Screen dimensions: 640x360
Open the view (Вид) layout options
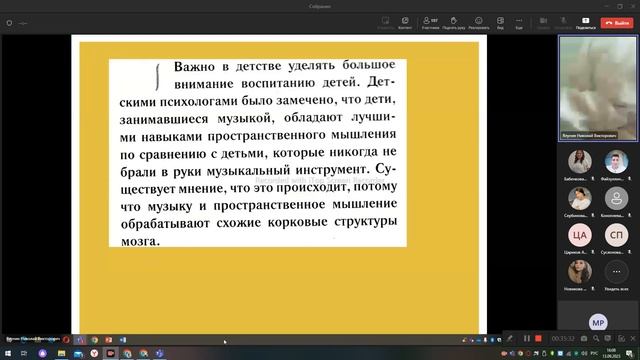point(500,23)
